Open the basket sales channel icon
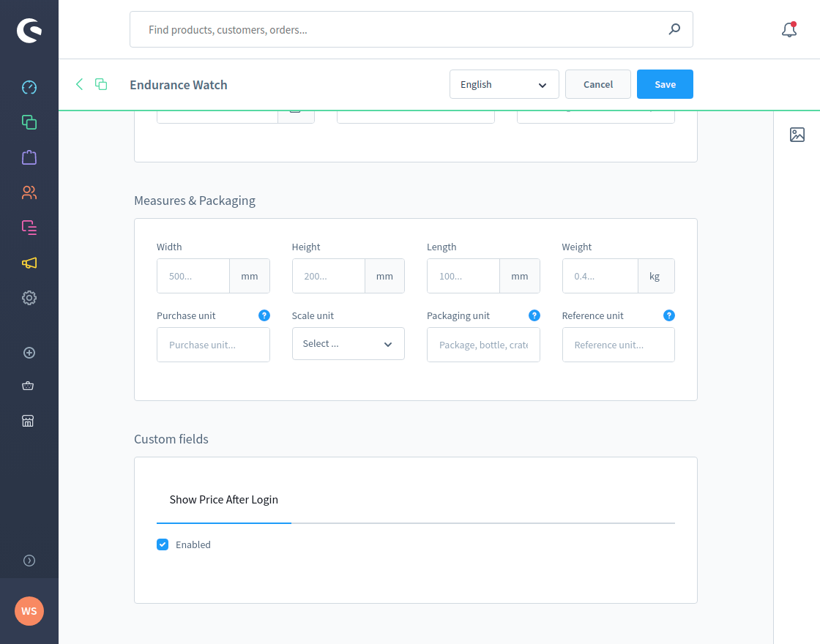 click(x=29, y=386)
